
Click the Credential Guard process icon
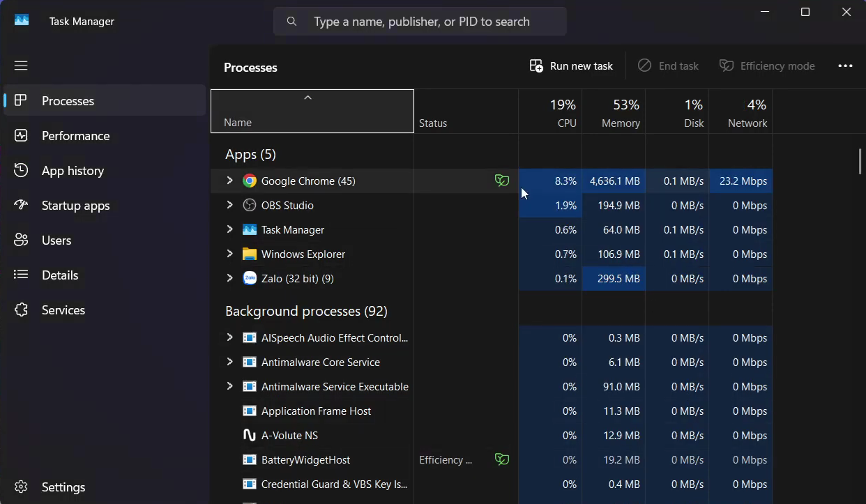click(x=250, y=484)
